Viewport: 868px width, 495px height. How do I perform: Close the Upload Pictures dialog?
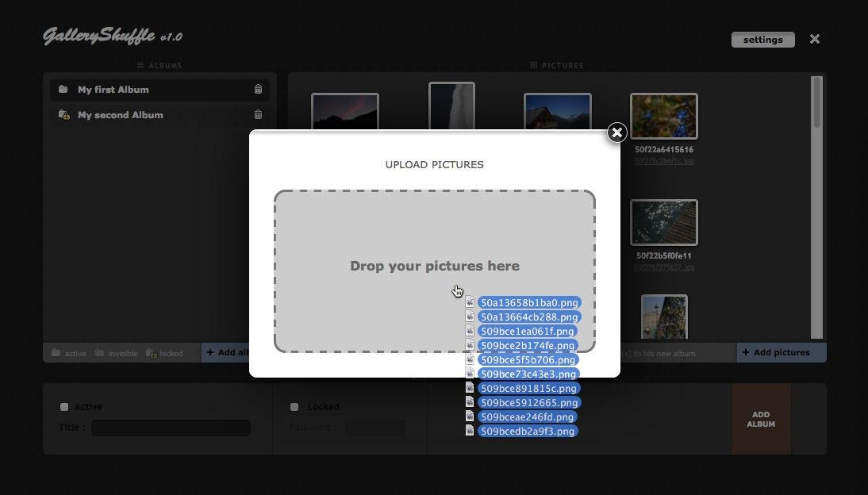click(x=616, y=132)
